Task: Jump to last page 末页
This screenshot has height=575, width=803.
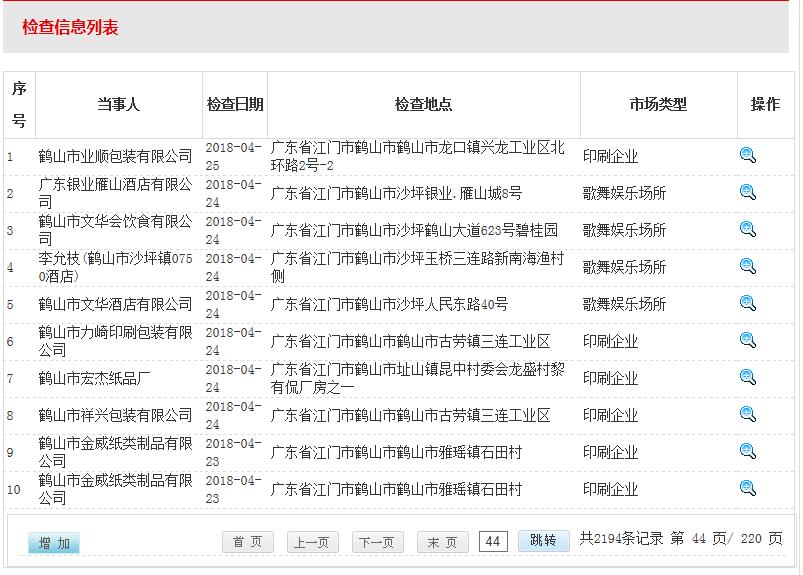Action: (x=442, y=542)
